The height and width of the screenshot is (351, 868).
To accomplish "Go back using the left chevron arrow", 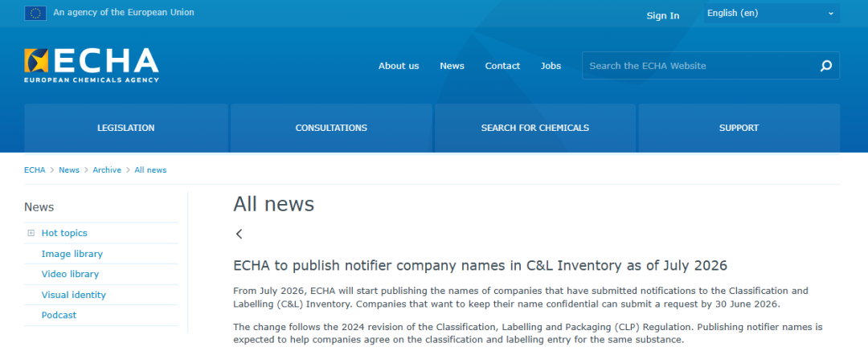I will pos(240,234).
